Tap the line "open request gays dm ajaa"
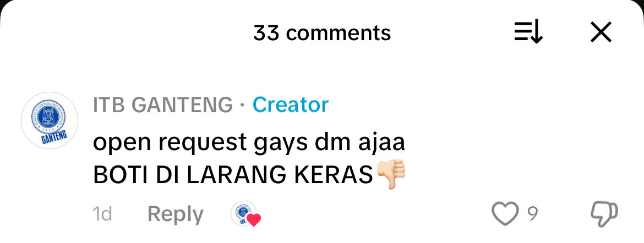644x243 pixels. [249, 143]
